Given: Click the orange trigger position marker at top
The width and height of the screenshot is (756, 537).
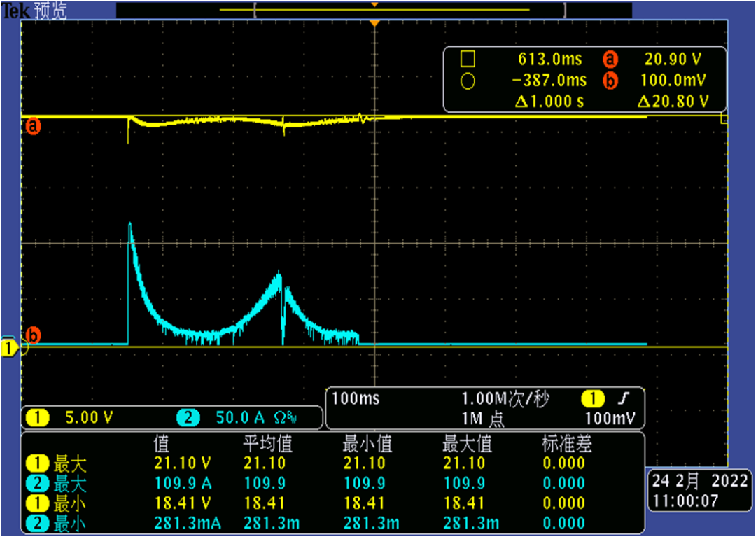Looking at the screenshot, I should [x=375, y=25].
